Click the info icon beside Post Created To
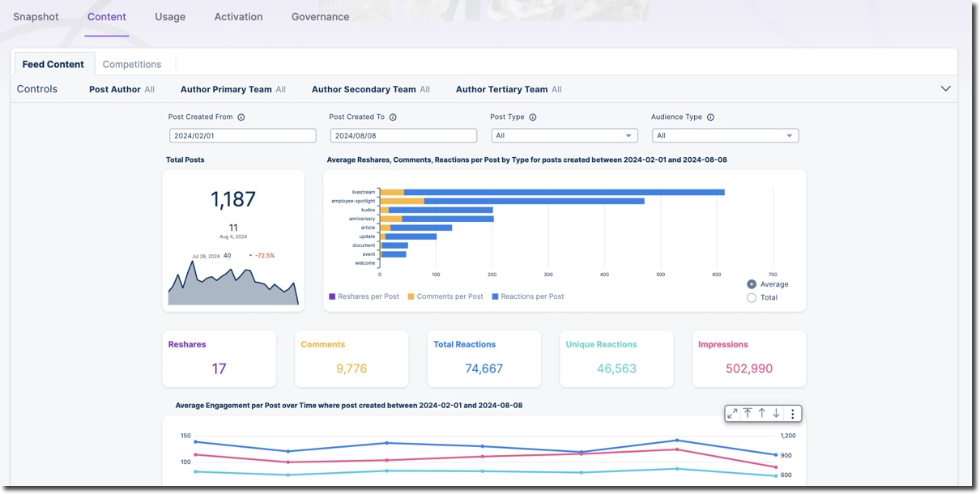The width and height of the screenshot is (980, 494). point(394,117)
